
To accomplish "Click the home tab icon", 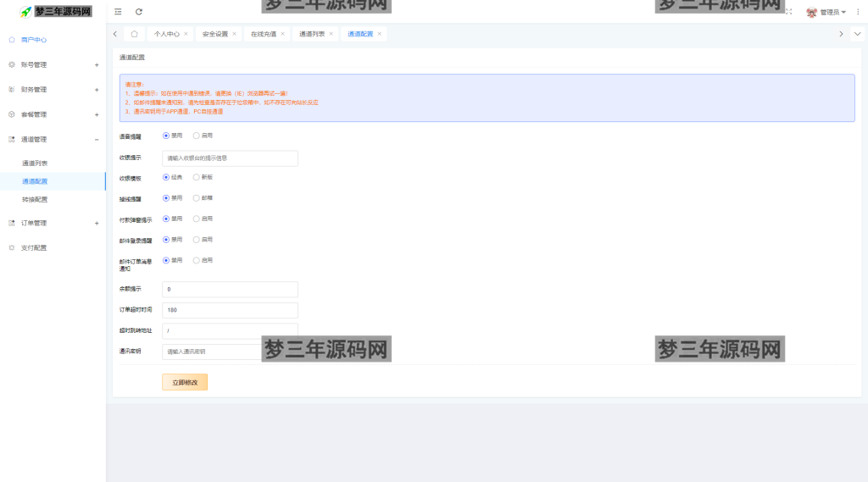I will (x=134, y=34).
